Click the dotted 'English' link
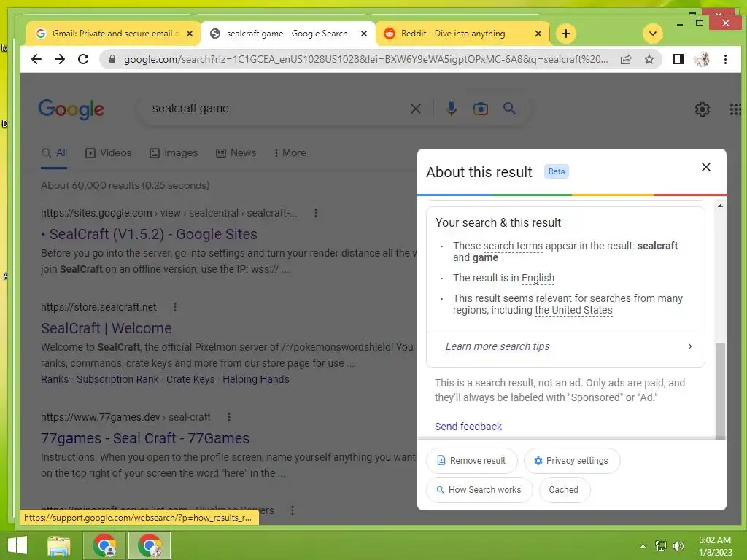The image size is (747, 560). 538,278
